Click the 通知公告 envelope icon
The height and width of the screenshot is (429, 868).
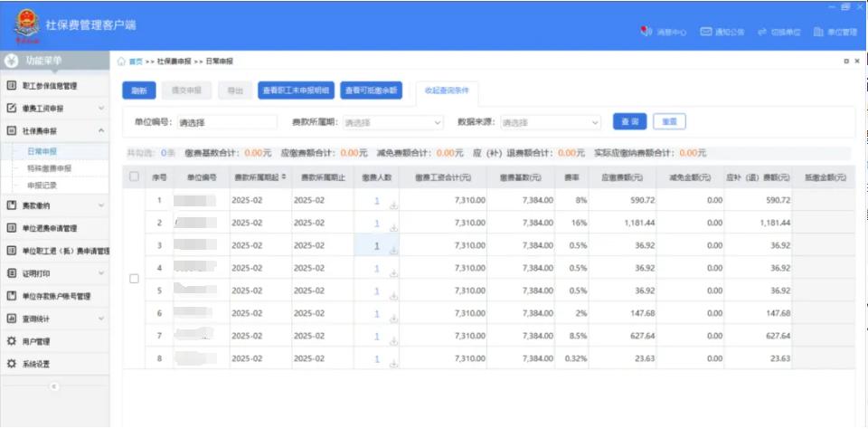click(x=706, y=32)
